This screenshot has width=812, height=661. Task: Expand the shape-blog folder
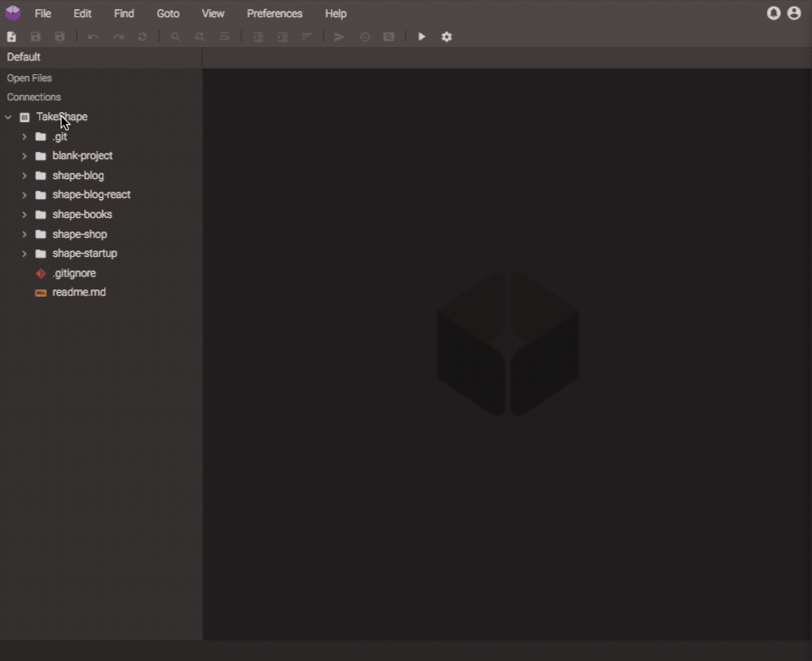click(24, 175)
